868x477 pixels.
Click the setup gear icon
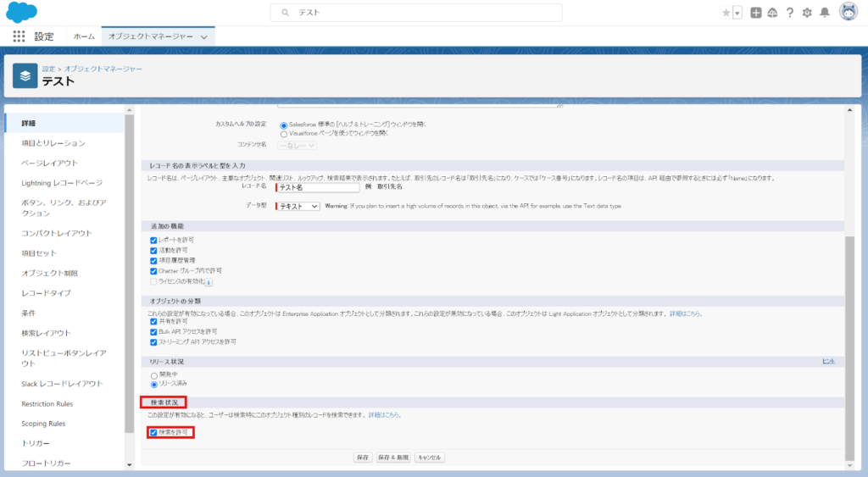point(807,13)
